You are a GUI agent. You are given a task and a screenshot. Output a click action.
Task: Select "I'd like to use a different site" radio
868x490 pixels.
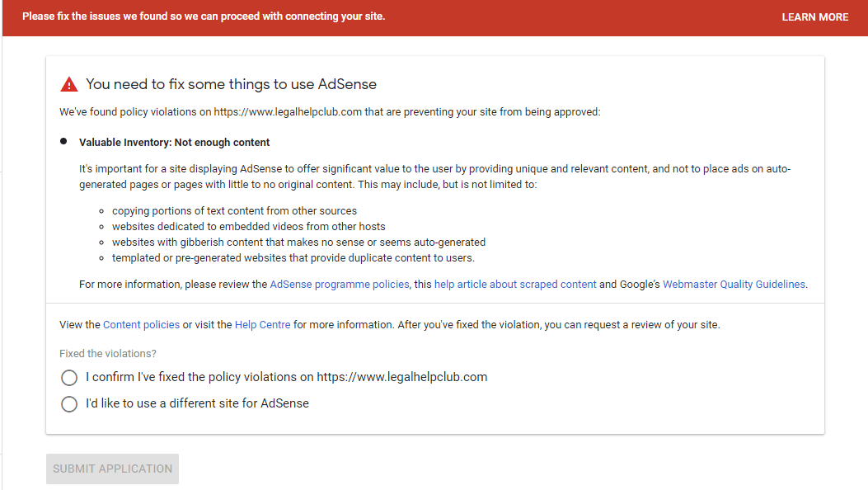point(69,404)
